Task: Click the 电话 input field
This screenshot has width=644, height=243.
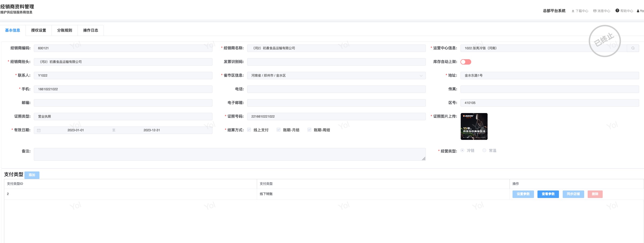Action: (336, 89)
